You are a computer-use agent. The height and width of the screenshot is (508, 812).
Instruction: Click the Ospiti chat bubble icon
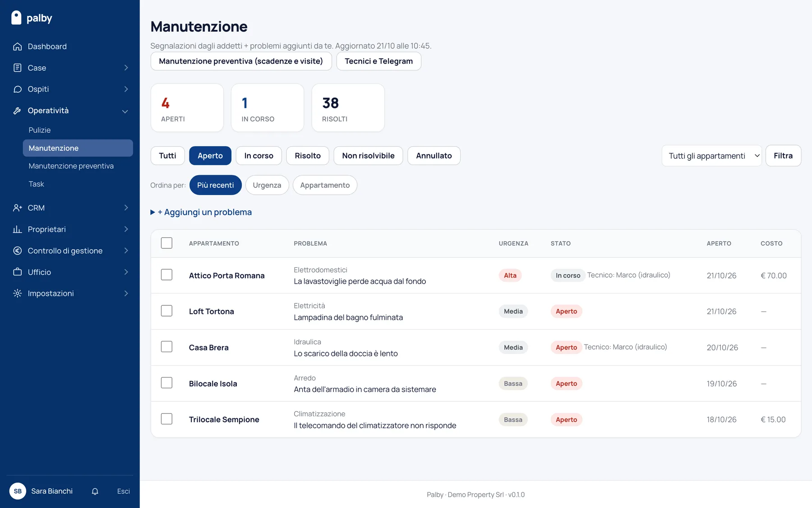pos(18,89)
